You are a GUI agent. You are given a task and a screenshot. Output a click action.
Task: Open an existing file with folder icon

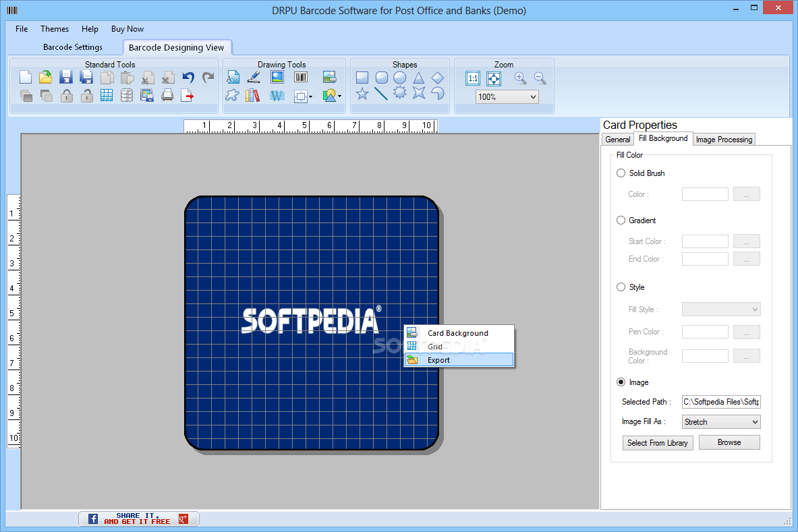point(45,78)
